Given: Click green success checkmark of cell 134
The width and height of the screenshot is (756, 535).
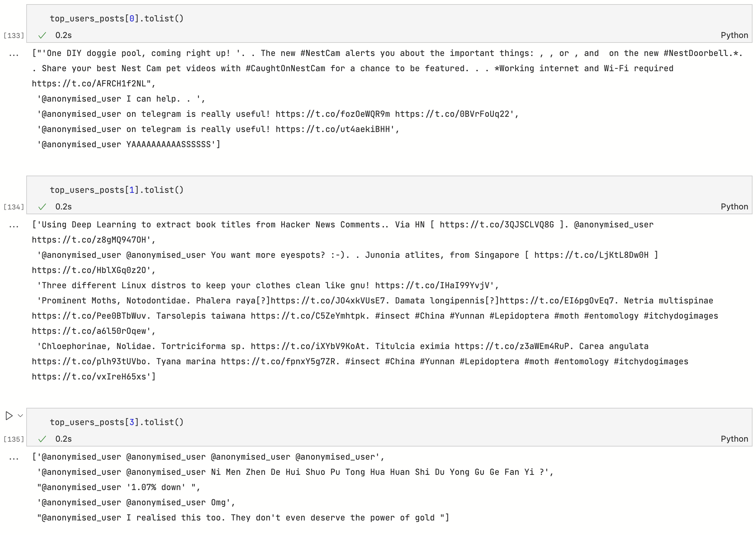Looking at the screenshot, I should (42, 207).
